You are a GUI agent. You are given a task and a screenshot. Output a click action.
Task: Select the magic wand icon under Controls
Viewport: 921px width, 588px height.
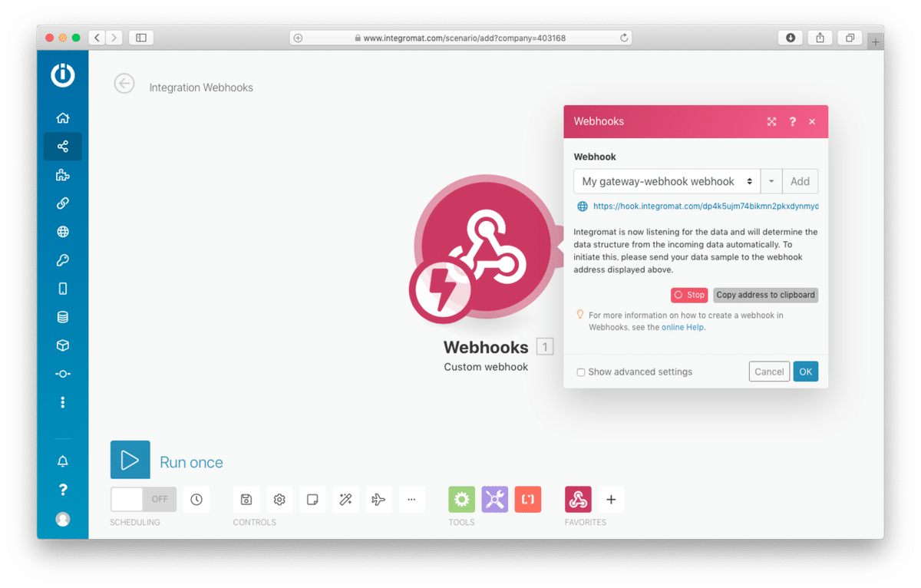(x=345, y=499)
